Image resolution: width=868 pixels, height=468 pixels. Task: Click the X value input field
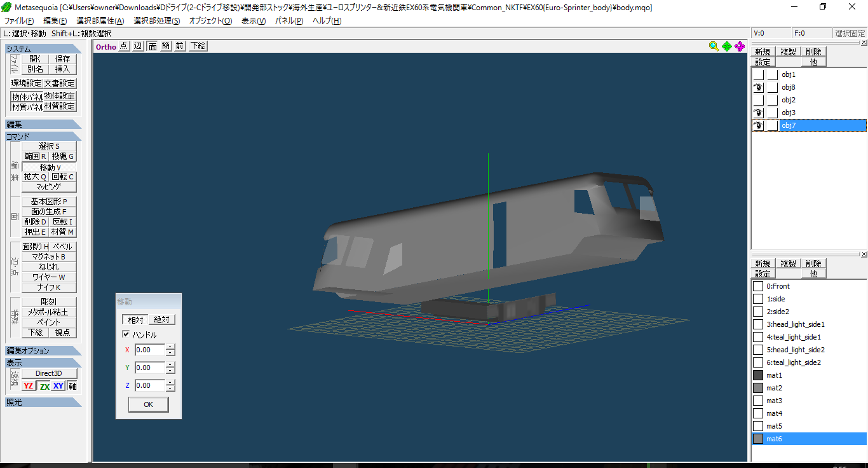[150, 350]
